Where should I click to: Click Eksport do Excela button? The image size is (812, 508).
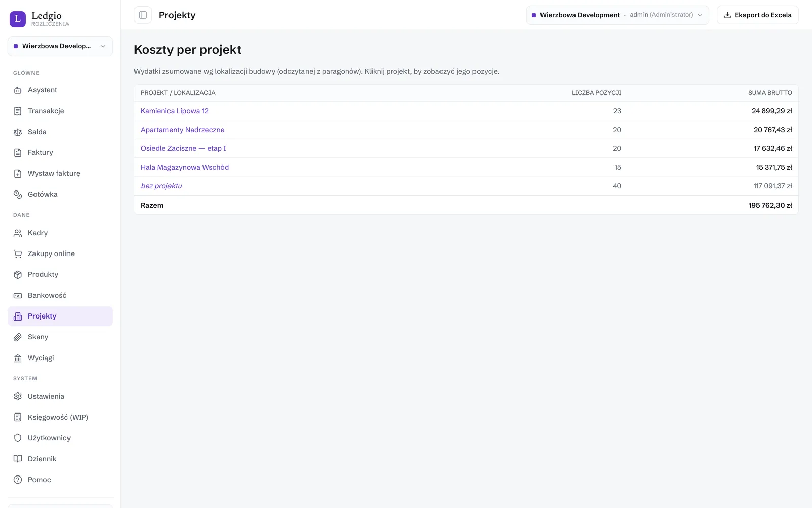[x=757, y=15]
